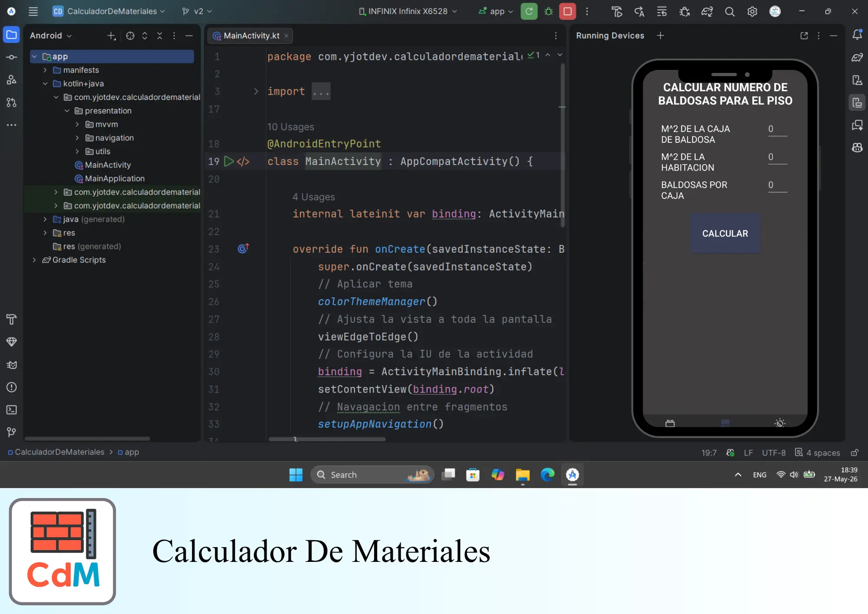This screenshot has height=614, width=868.
Task: Open File Explorer from taskbar
Action: pyautogui.click(x=523, y=475)
